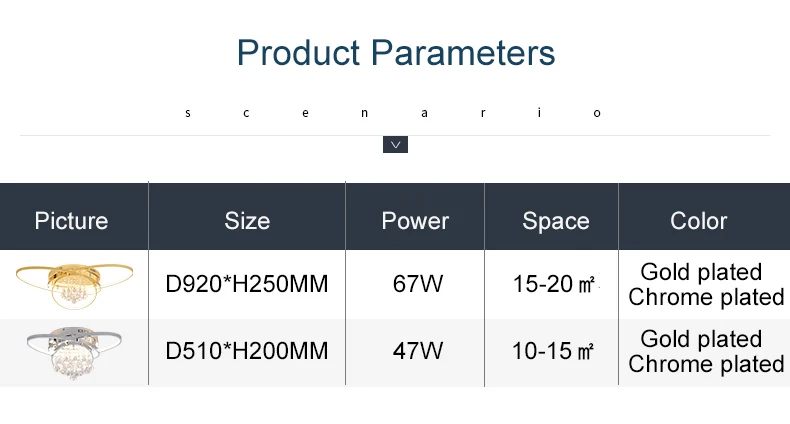
Task: Click the dark chevron-down arrow below scenario
Action: (x=395, y=145)
